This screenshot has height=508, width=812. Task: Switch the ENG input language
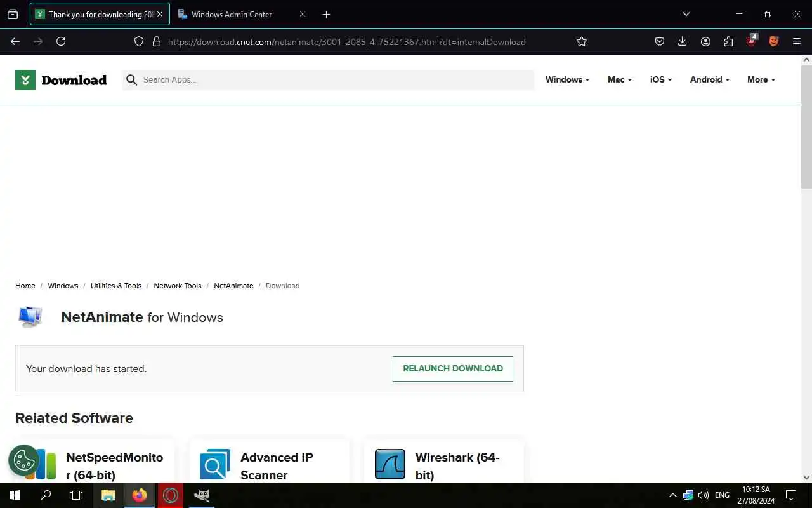[722, 495]
